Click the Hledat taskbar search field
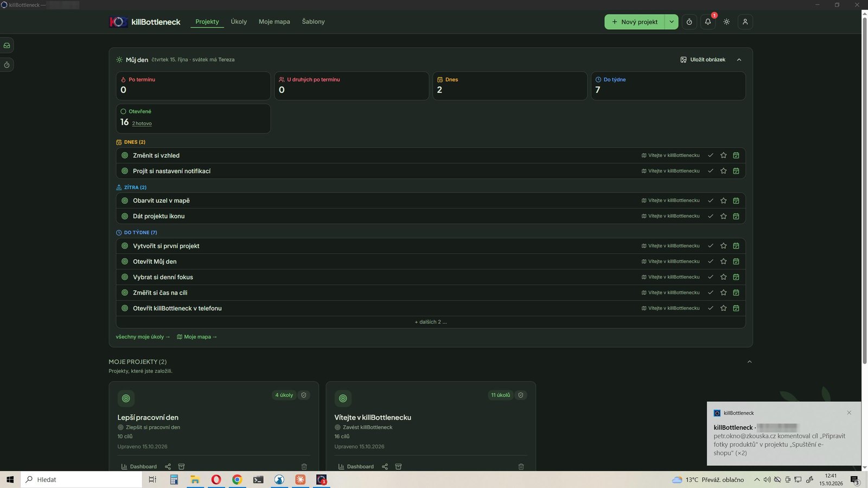 pos(82,479)
